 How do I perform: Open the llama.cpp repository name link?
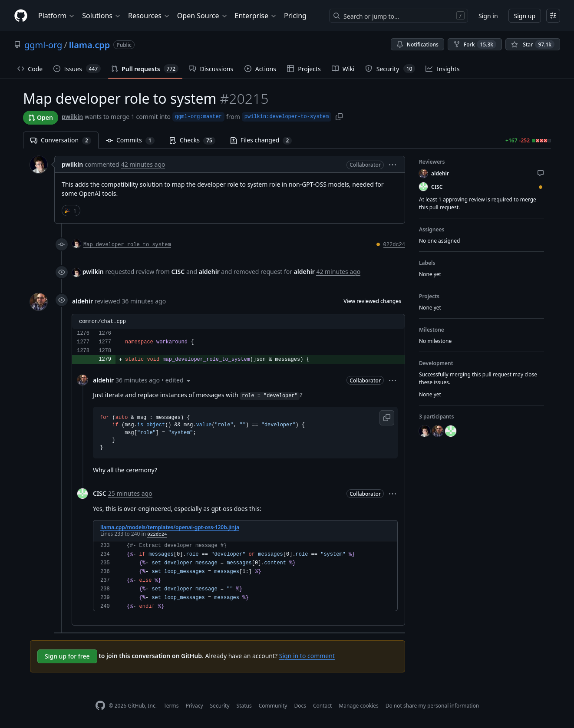(x=89, y=45)
